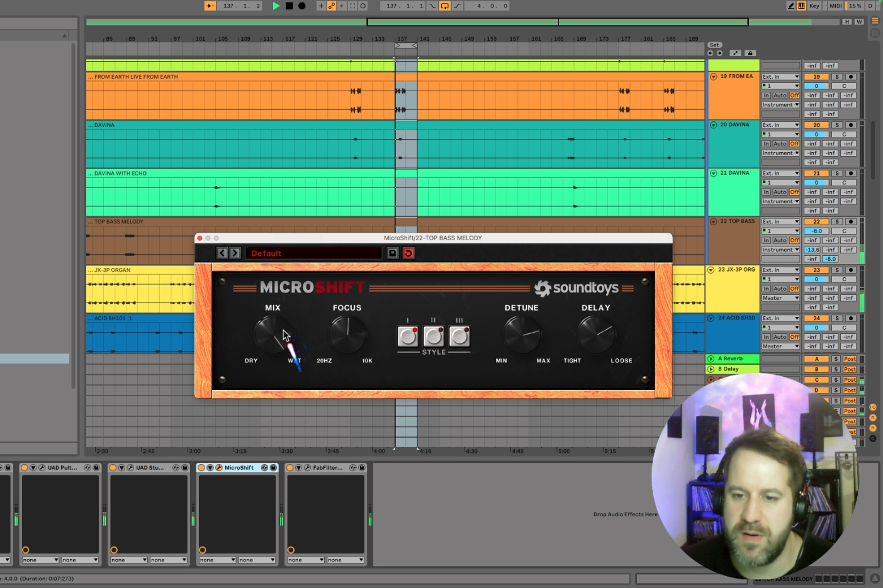883x588 pixels.
Task: Collapse the 22 TOP BASS track
Action: tap(713, 221)
